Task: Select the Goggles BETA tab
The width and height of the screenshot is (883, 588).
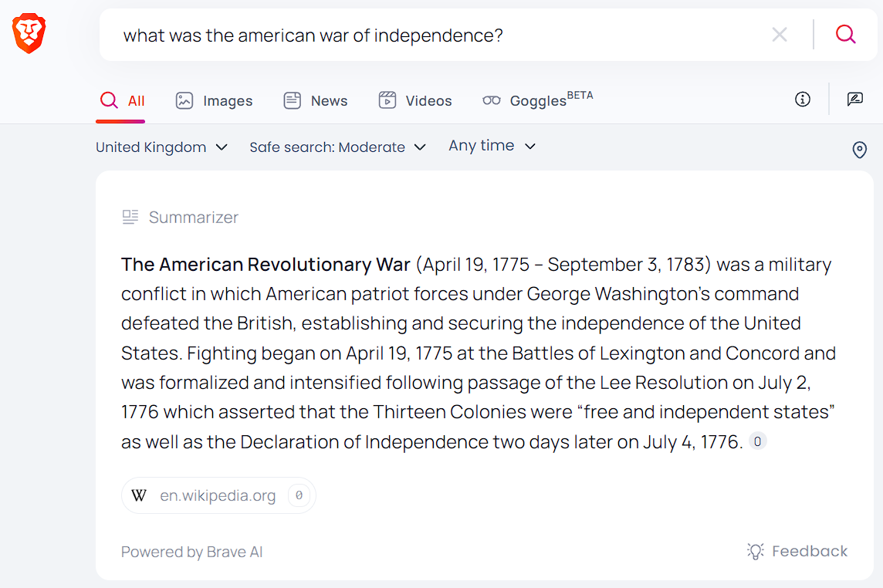Action: coord(537,100)
